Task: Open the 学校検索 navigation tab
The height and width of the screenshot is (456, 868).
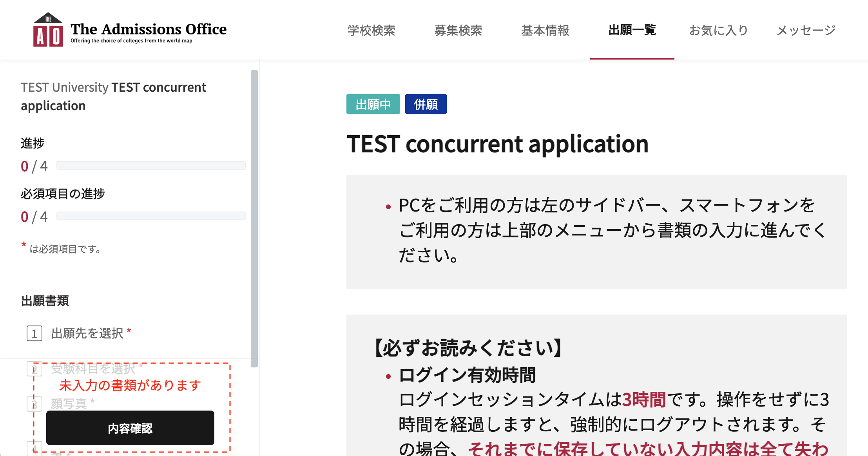Action: click(371, 30)
